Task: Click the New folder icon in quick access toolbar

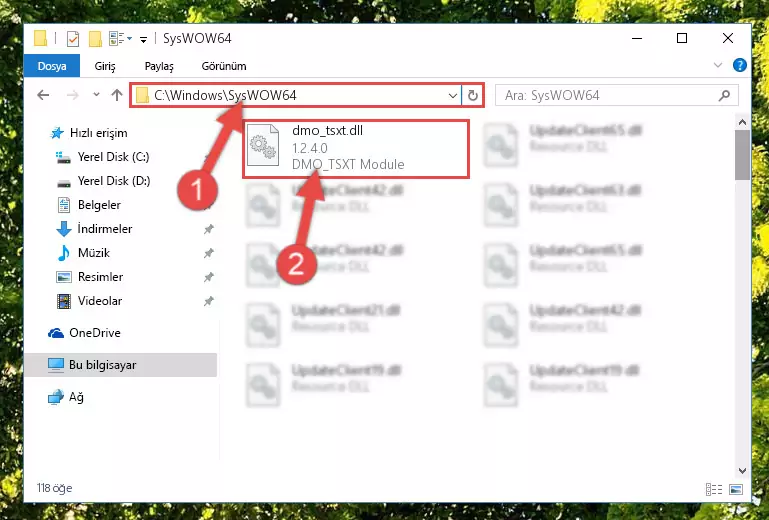Action: tap(95, 38)
